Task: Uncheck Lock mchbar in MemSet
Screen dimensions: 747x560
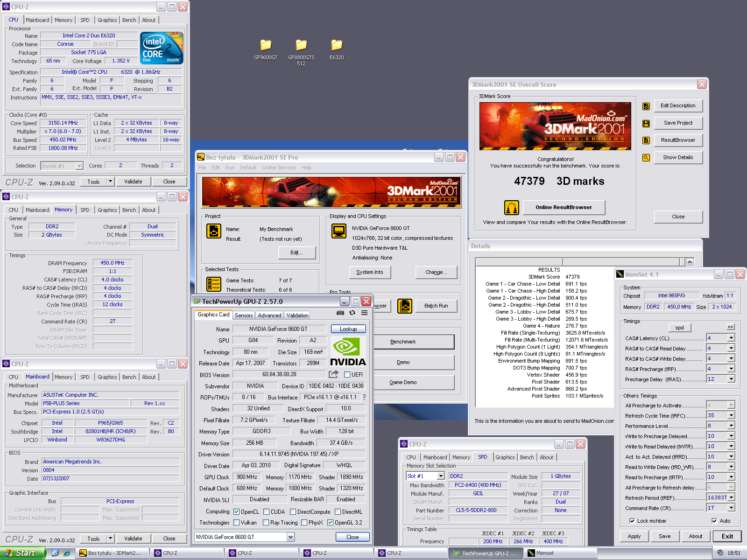Action: pyautogui.click(x=632, y=521)
